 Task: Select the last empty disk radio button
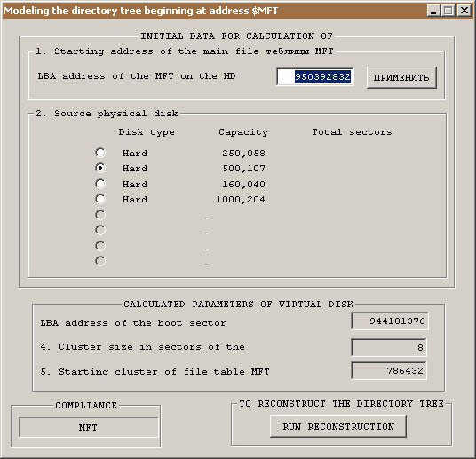point(100,261)
